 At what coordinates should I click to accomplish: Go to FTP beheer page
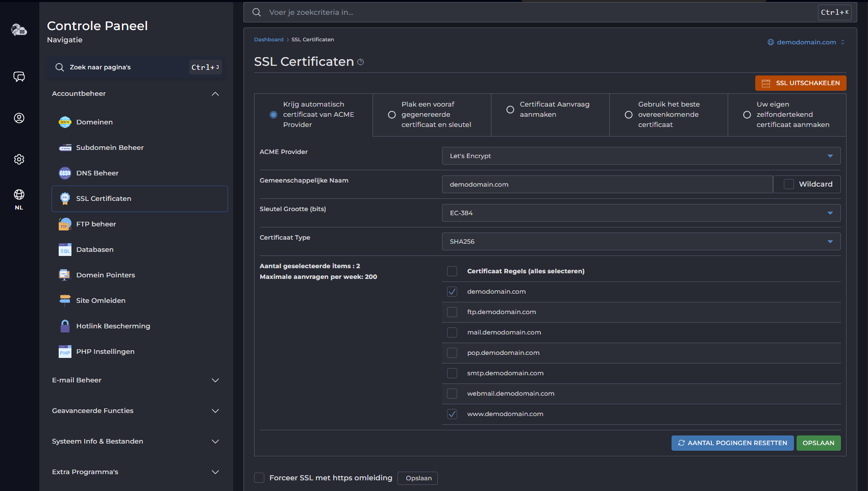point(140,224)
